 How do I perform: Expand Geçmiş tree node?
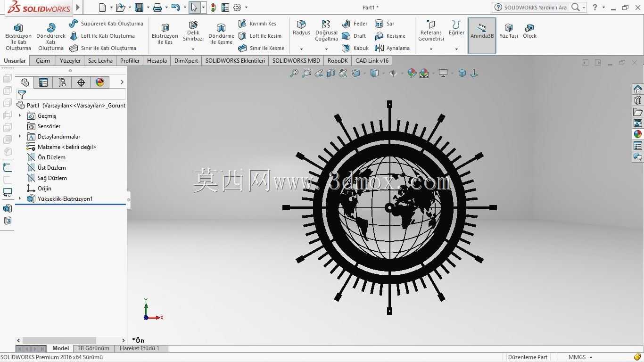[x=20, y=115]
